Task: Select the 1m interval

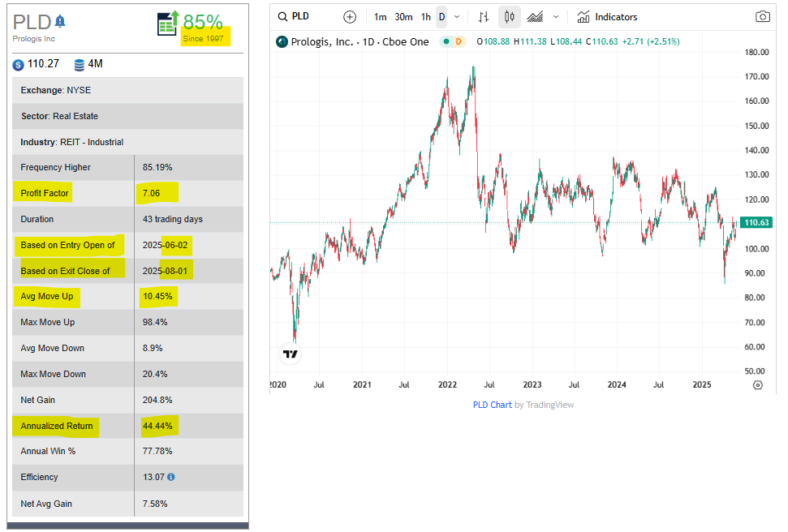Action: 380,17
